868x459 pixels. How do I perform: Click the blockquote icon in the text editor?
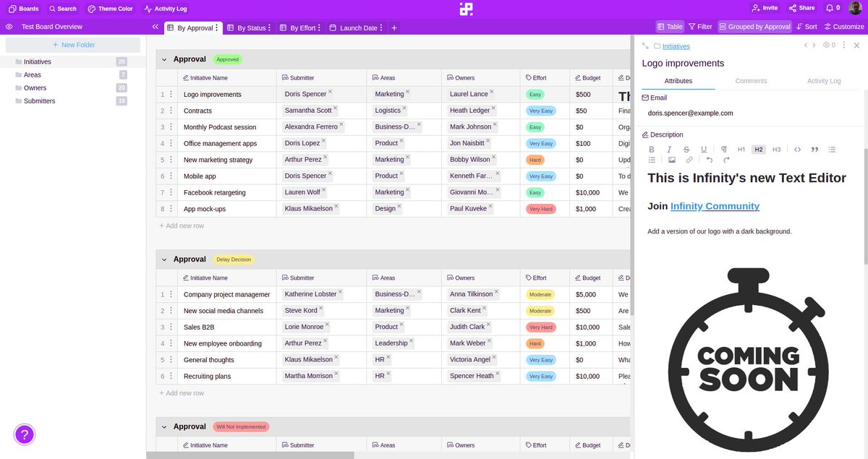[814, 149]
